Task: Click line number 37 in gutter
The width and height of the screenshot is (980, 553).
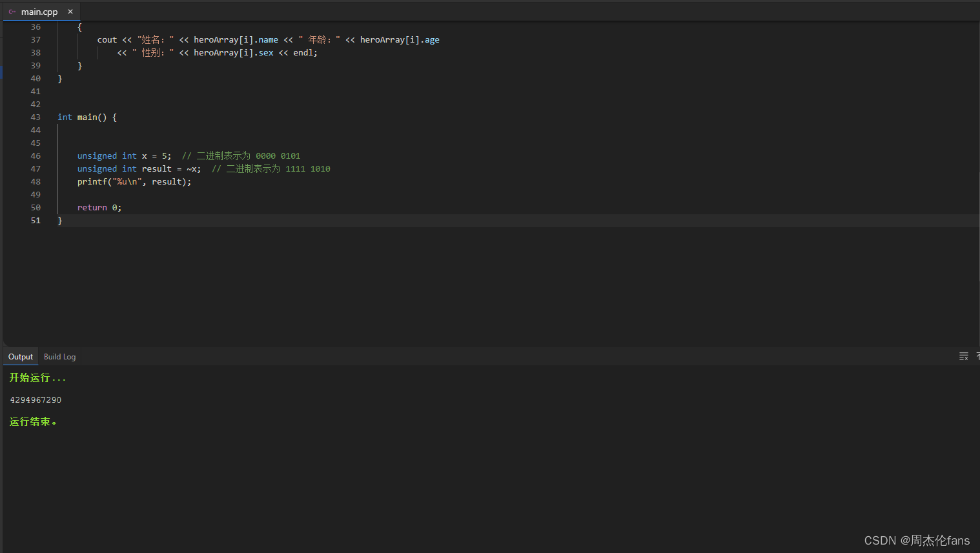Action: (36, 40)
